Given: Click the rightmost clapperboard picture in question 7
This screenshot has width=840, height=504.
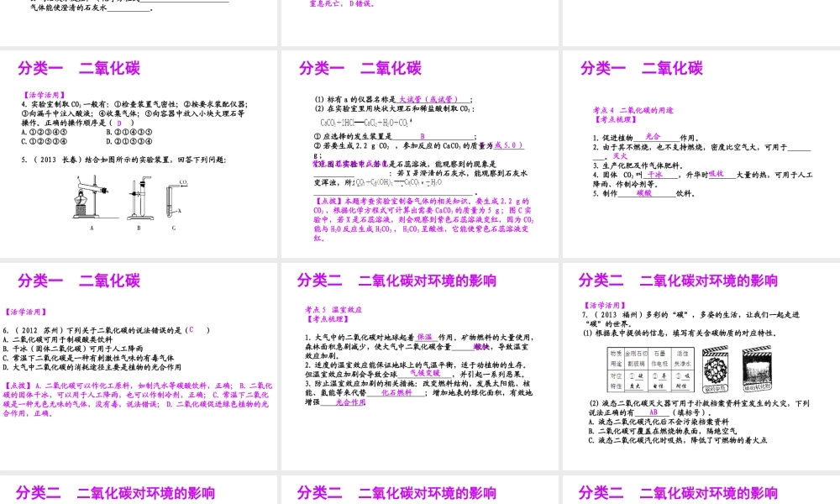Looking at the screenshot, I should [757, 370].
